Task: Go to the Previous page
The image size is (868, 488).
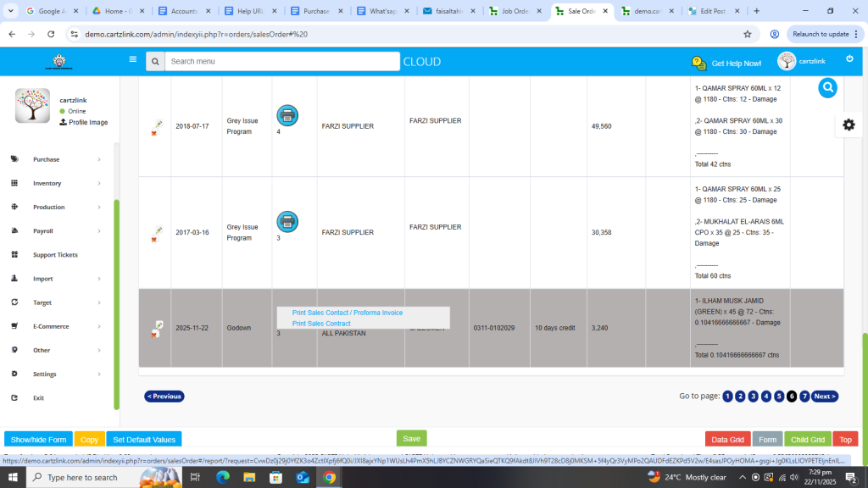Action: pyautogui.click(x=164, y=396)
